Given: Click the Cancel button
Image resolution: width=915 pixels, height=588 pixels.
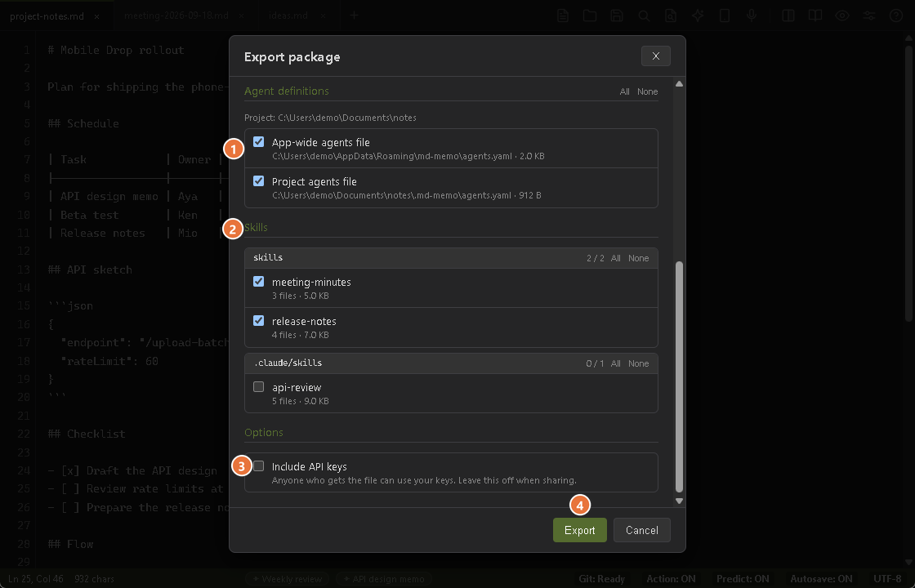Looking at the screenshot, I should 642,530.
